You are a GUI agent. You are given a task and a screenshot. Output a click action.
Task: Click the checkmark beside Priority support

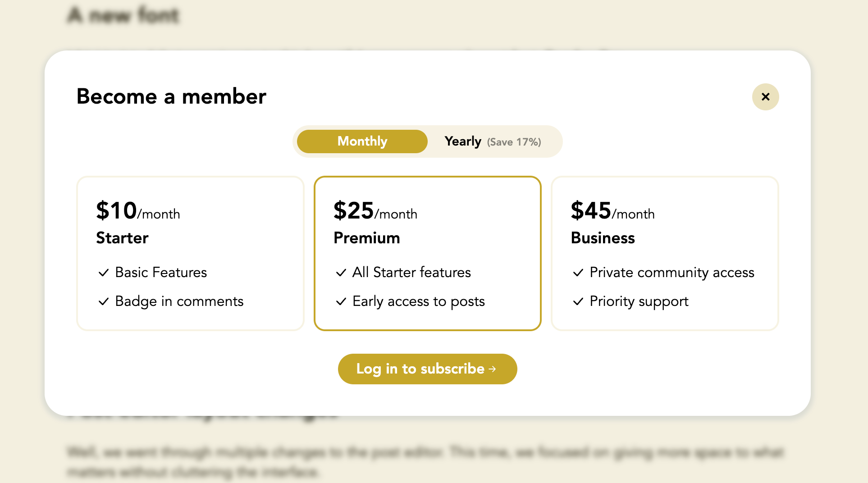tap(578, 301)
